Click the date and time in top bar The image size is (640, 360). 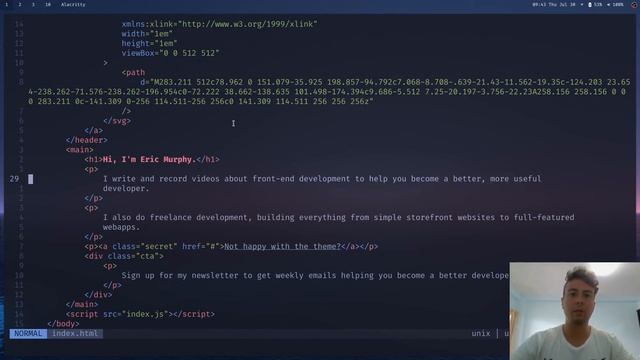(553, 4)
